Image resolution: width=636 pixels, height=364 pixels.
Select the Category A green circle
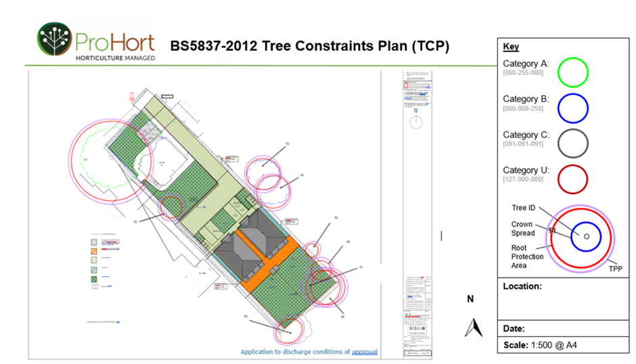572,70
